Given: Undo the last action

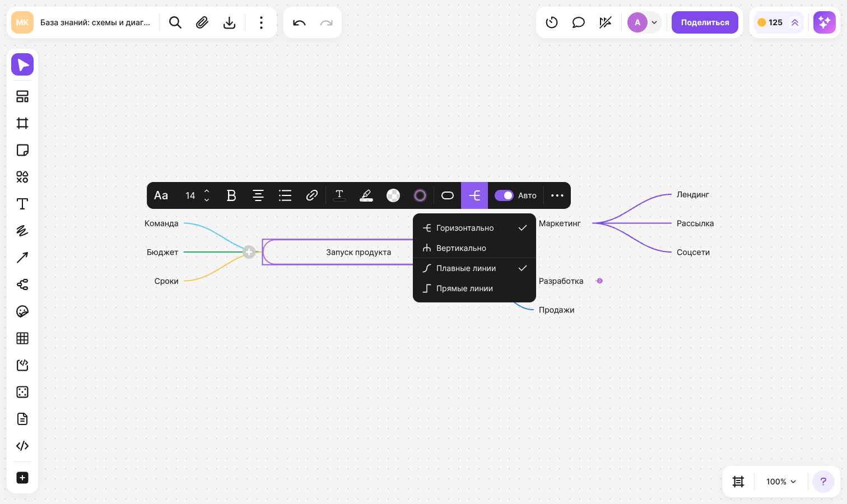Looking at the screenshot, I should [x=299, y=22].
